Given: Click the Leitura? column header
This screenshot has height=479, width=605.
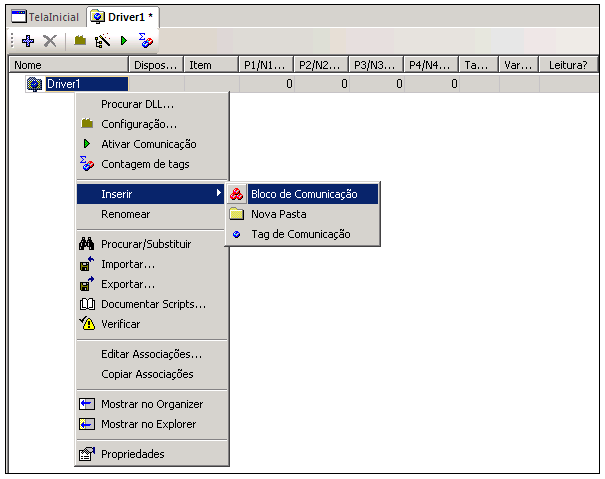Looking at the screenshot, I should click(x=567, y=65).
